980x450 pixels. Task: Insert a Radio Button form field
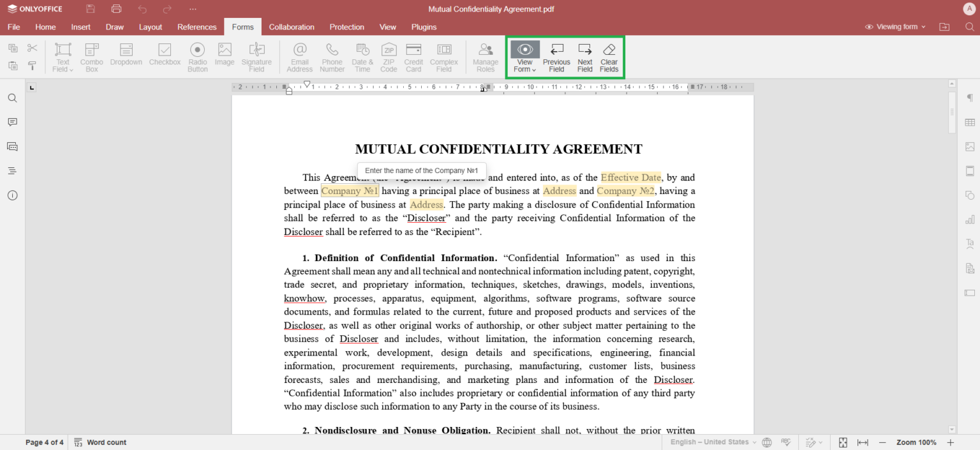tap(198, 57)
